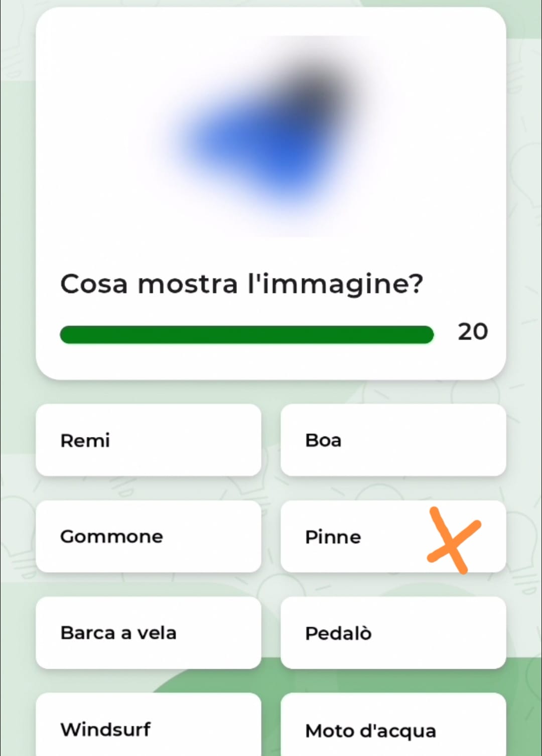Select the Barca a vela answer
This screenshot has height=756, width=542.
click(148, 633)
